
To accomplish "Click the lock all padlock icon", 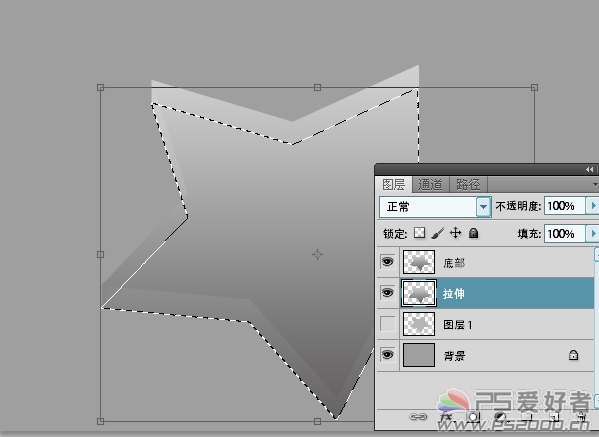I will pos(474,233).
